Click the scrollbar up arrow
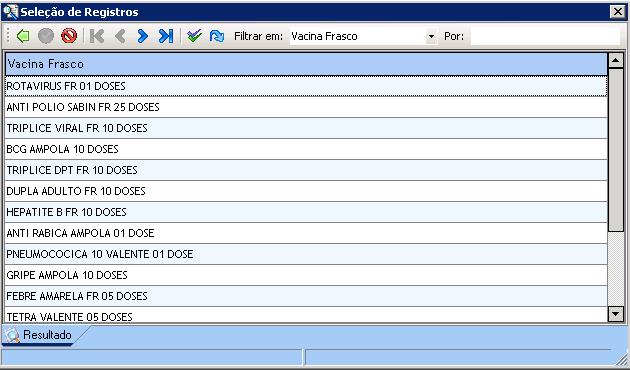The width and height of the screenshot is (630, 370). (616, 61)
